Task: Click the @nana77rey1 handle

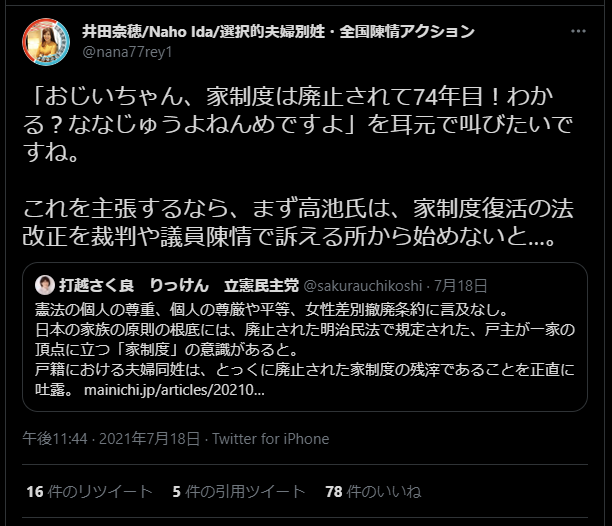Action: [127, 52]
